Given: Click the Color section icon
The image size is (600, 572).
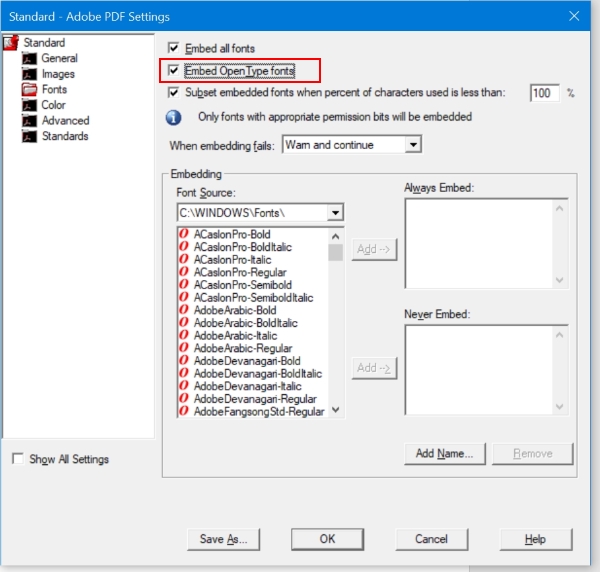Looking at the screenshot, I should pos(29,105).
